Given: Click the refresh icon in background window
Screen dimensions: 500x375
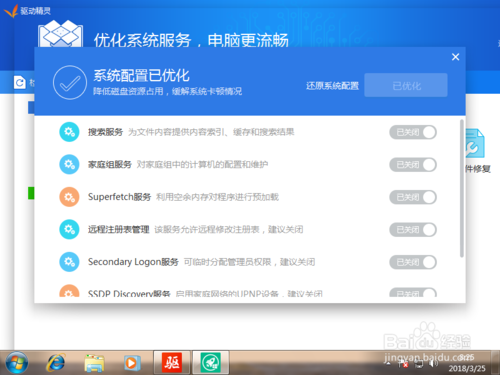Looking at the screenshot, I should pyautogui.click(x=20, y=82).
